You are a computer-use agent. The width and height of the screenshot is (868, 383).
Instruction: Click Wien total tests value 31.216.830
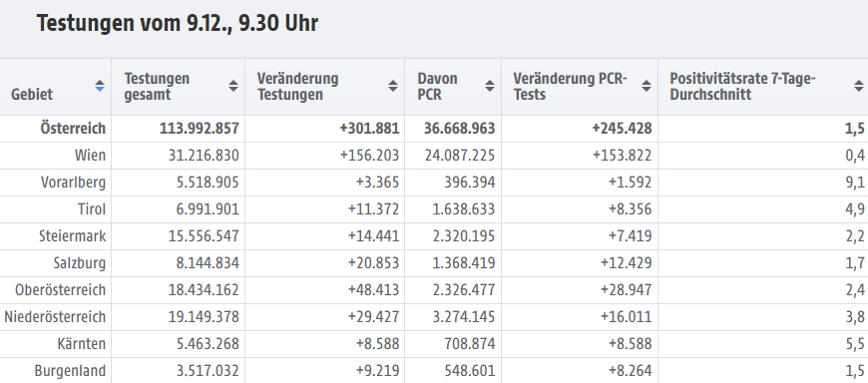204,156
